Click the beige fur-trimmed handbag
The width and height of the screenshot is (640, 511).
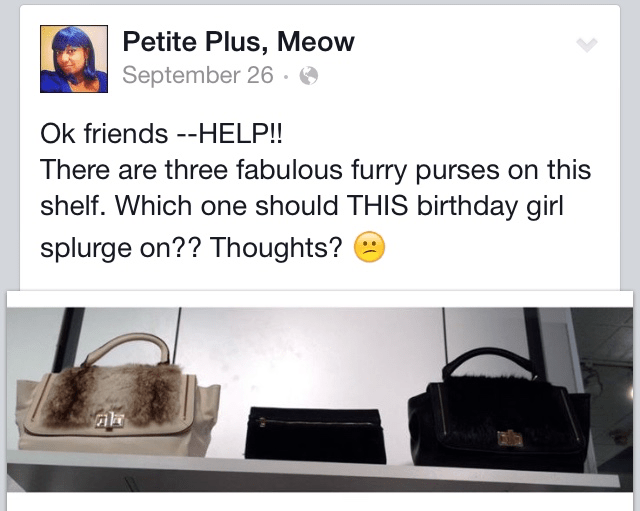click(116, 398)
